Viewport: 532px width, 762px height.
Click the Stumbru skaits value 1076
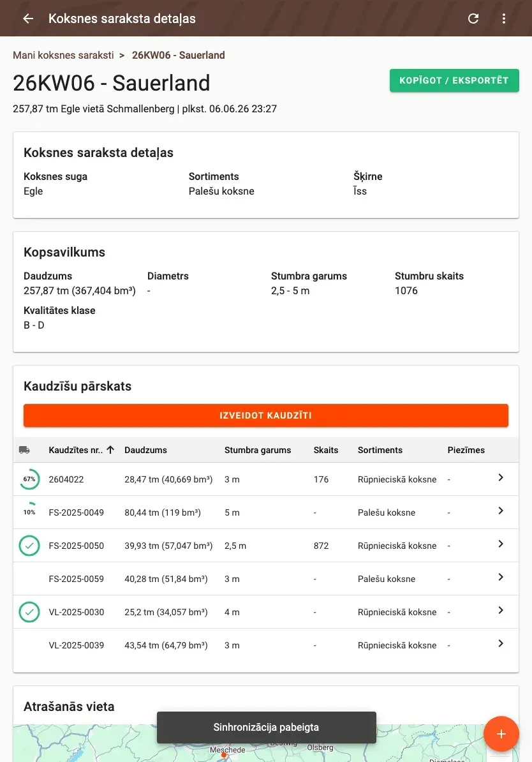click(x=406, y=290)
